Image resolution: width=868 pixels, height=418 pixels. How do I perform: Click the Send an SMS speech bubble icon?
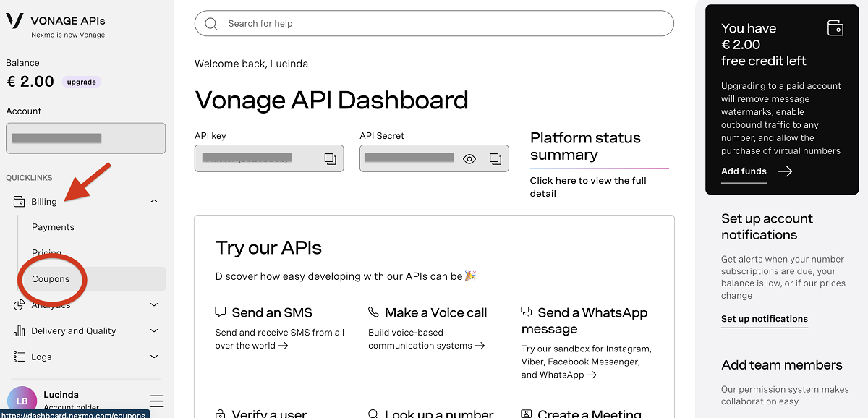click(x=221, y=312)
